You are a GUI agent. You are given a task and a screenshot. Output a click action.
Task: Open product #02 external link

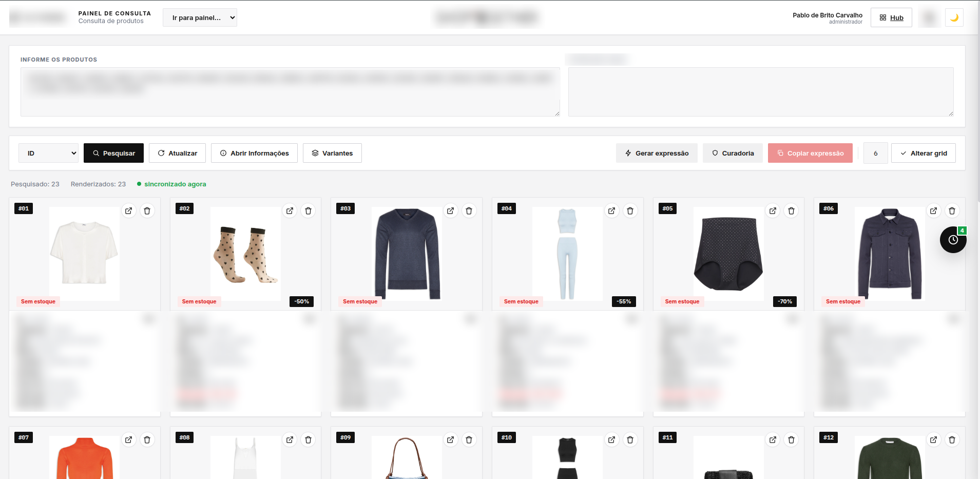(x=290, y=210)
